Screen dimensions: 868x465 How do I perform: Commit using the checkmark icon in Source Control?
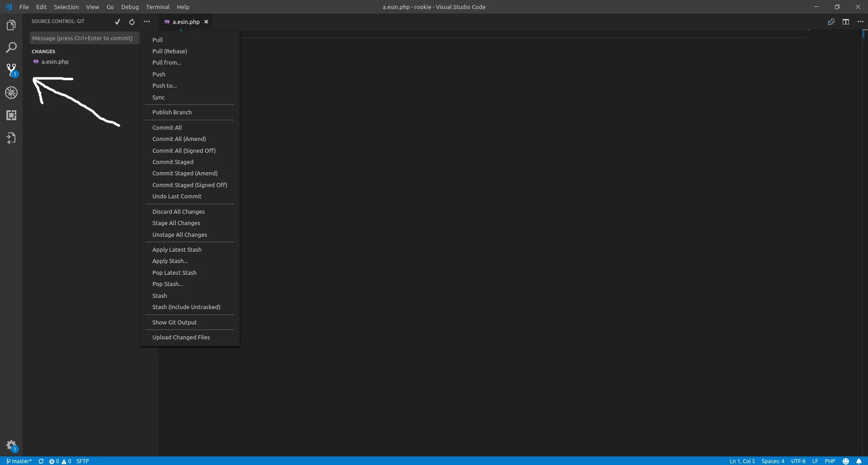point(118,22)
